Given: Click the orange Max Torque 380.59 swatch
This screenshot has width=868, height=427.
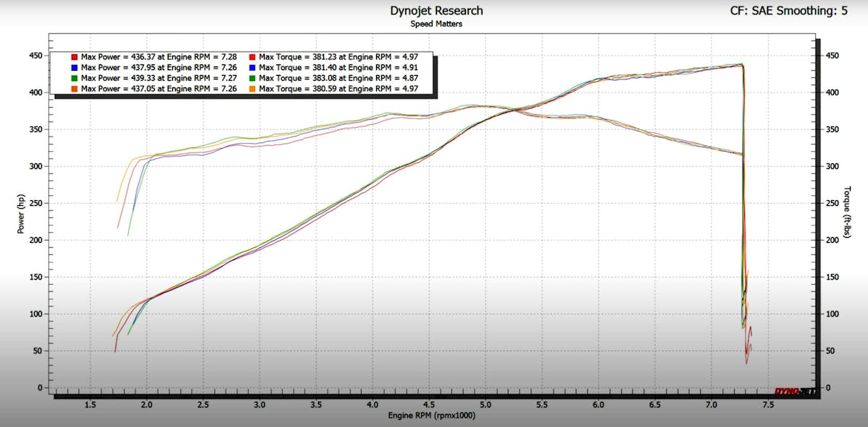Looking at the screenshot, I should point(251,89).
